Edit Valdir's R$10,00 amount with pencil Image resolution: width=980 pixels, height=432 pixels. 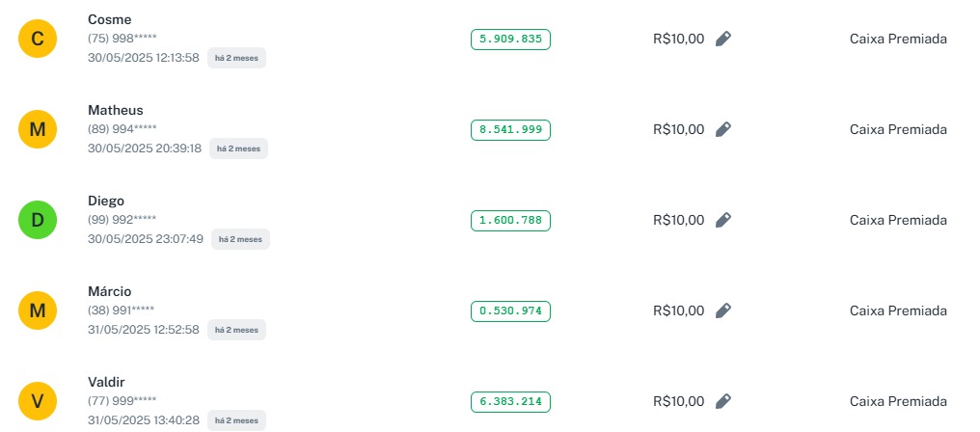pyautogui.click(x=723, y=401)
